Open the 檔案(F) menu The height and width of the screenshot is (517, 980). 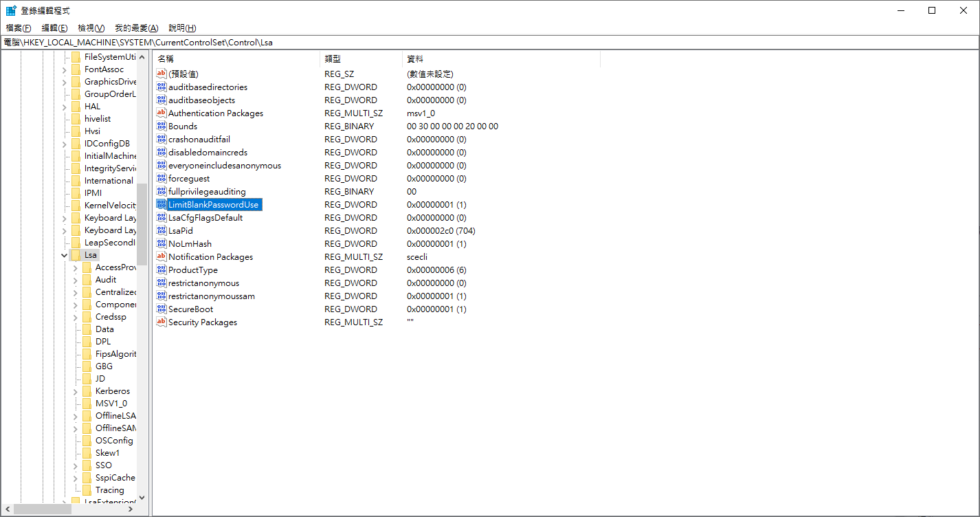19,28
